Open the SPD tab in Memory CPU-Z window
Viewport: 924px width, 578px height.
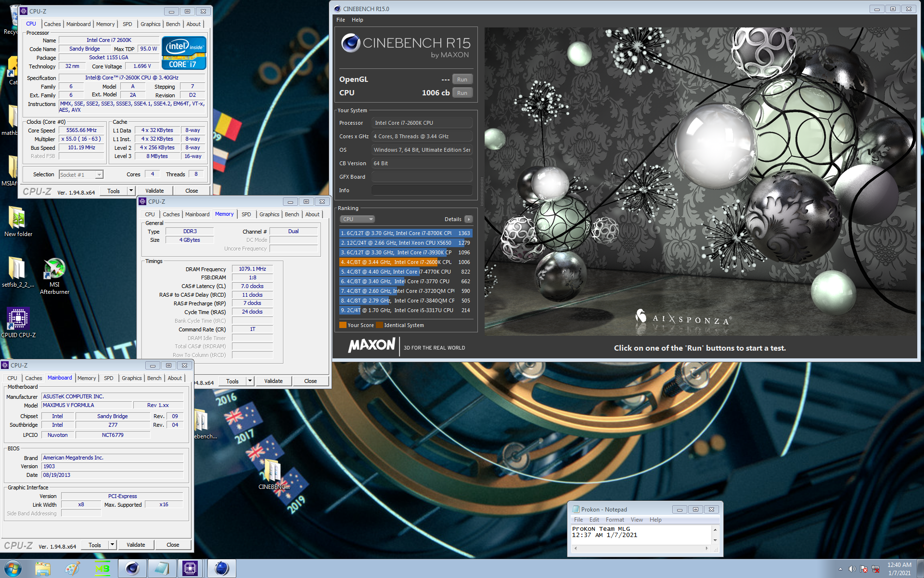[x=246, y=214]
